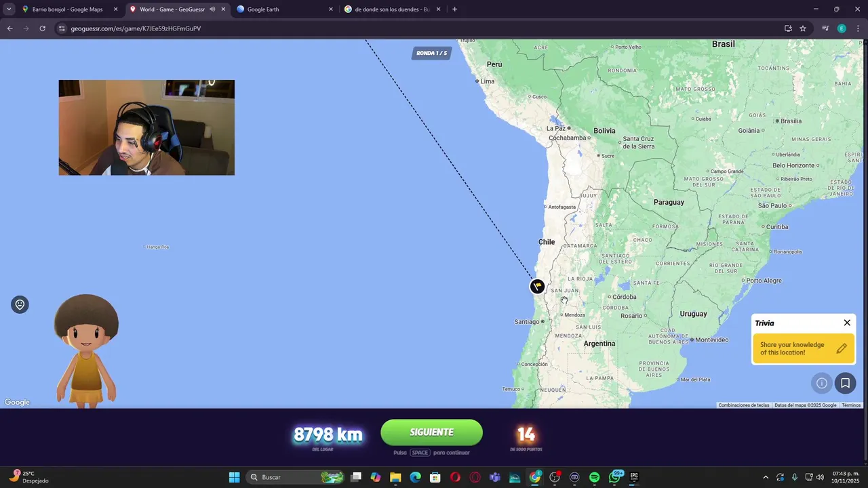The image size is (868, 488).
Task: Expand the tab search dropdown
Action: pos(9,9)
